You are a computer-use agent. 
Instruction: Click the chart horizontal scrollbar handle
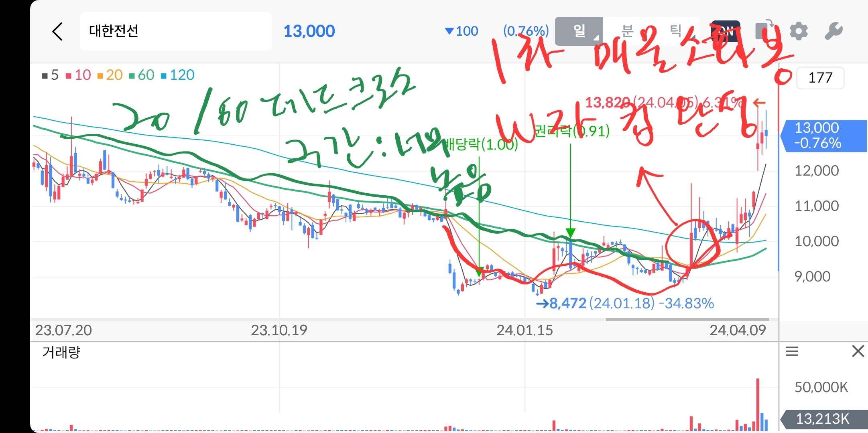[687, 320]
